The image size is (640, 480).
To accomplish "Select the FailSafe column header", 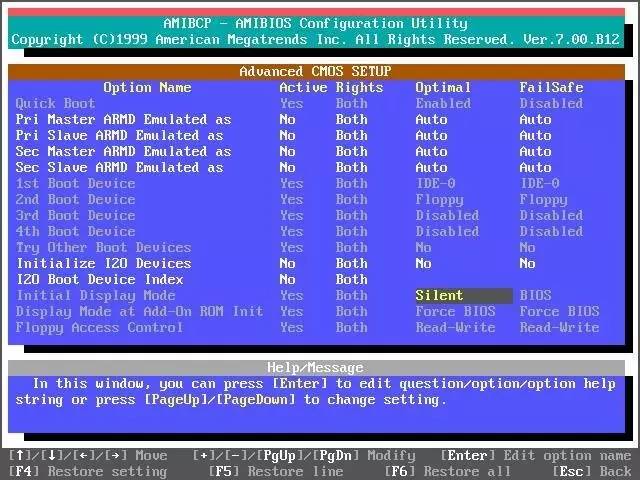I will point(551,87).
